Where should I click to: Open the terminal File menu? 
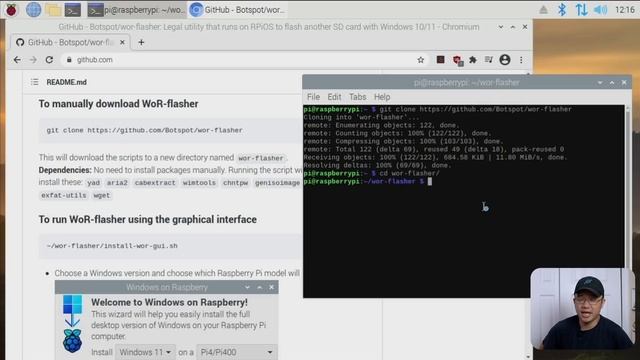(313, 97)
